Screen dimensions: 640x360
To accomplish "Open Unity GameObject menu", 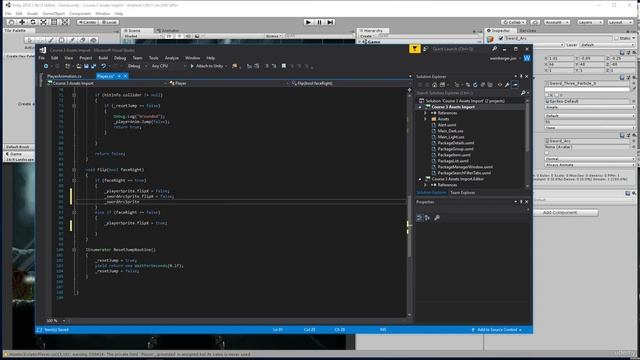I will pos(53,13).
